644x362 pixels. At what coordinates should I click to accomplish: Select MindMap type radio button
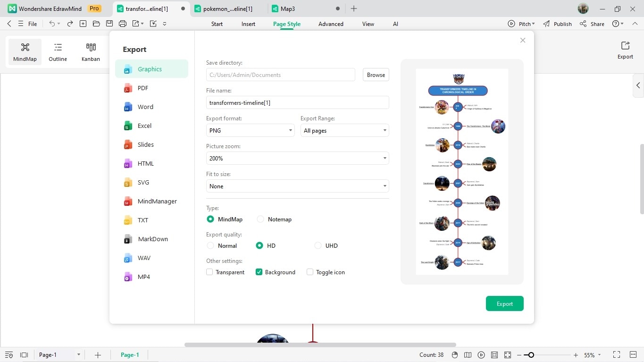[210, 219]
